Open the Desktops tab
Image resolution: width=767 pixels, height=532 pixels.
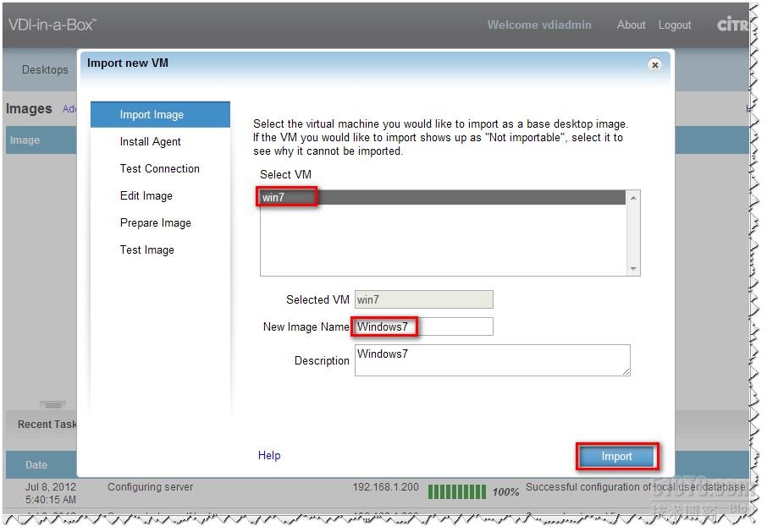coord(45,70)
